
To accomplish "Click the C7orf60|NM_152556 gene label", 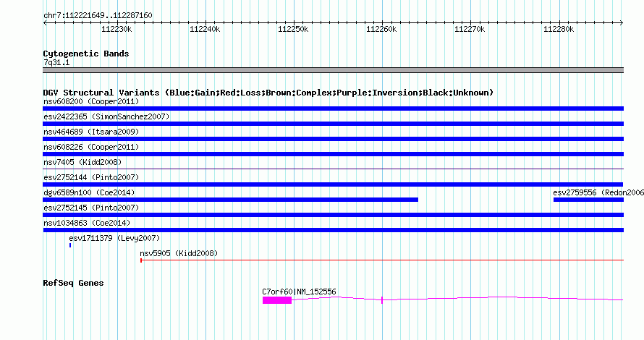I will 299,292.
